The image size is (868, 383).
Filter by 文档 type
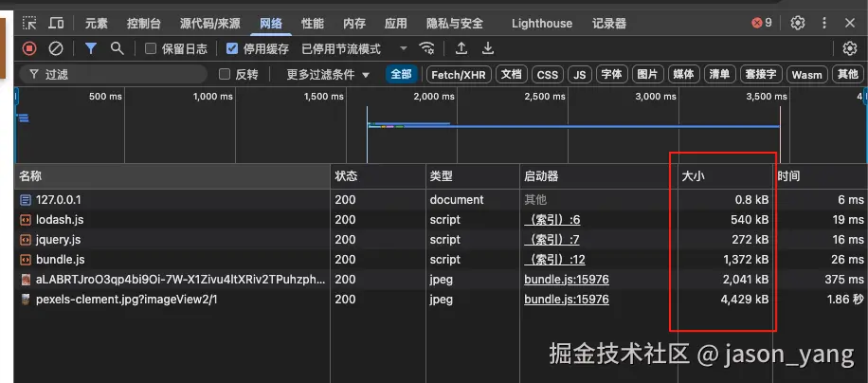[512, 74]
